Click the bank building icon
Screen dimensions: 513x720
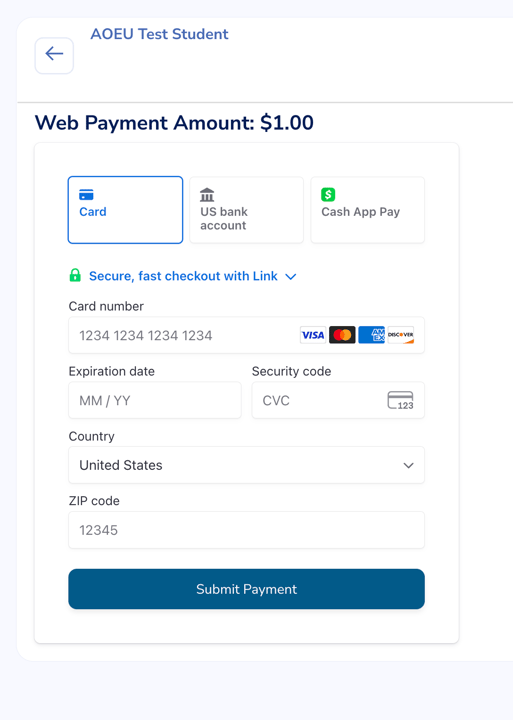coord(207,195)
